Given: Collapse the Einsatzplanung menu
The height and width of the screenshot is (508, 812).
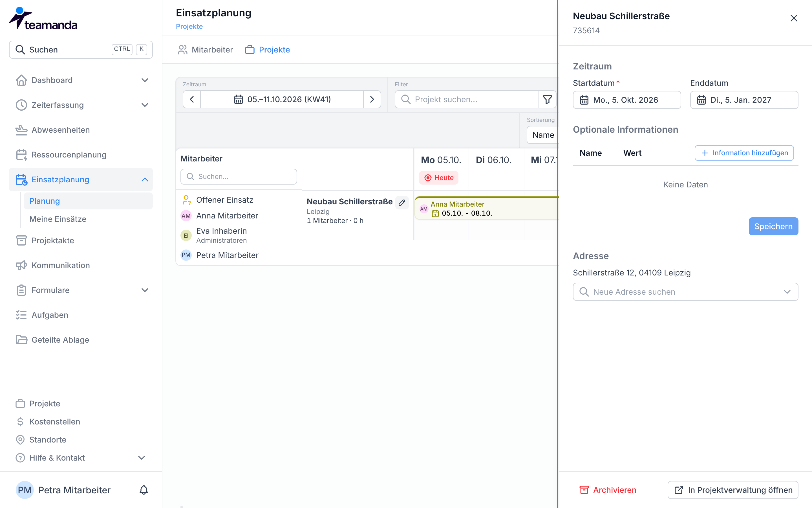Looking at the screenshot, I should [145, 179].
